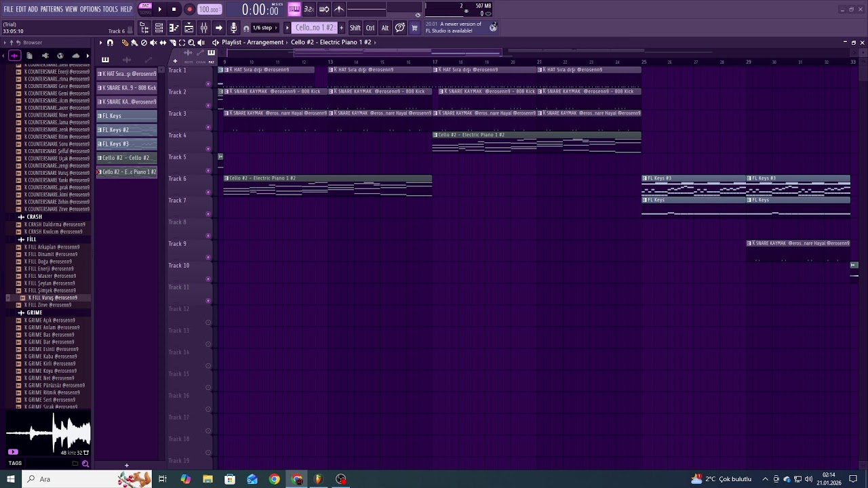Viewport: 868px width, 488px height.
Task: Mute Track 3 with its purple dot
Action: tap(208, 127)
